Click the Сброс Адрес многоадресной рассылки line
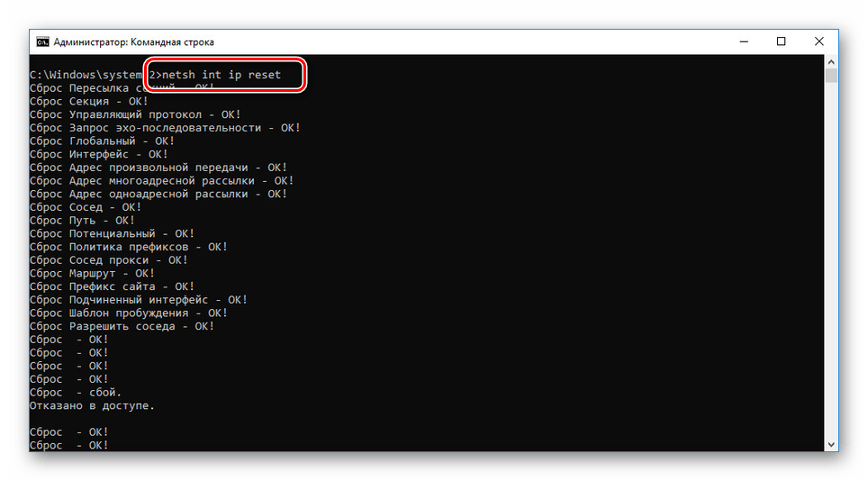This screenshot has width=868, height=481. [x=162, y=181]
